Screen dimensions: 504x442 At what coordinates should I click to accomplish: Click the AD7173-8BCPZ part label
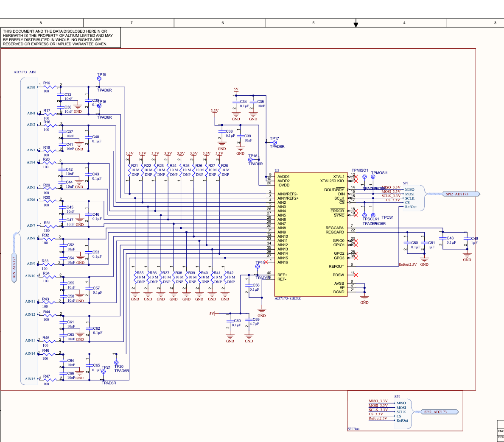[287, 298]
